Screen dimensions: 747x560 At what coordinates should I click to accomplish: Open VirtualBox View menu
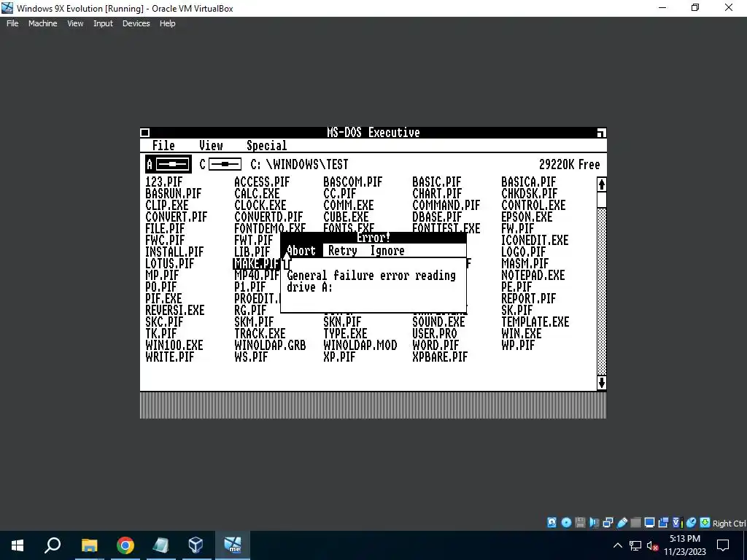pyautogui.click(x=75, y=23)
